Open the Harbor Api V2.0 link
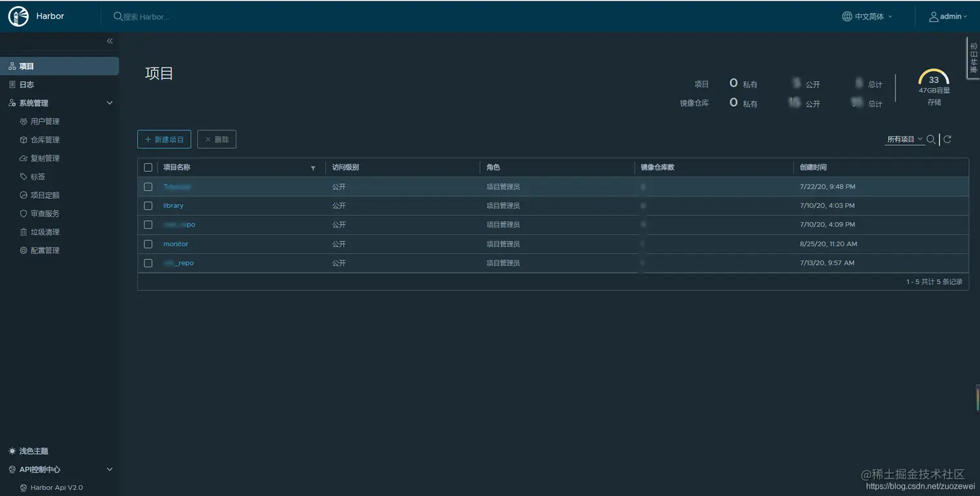This screenshot has width=980, height=496. [x=56, y=488]
